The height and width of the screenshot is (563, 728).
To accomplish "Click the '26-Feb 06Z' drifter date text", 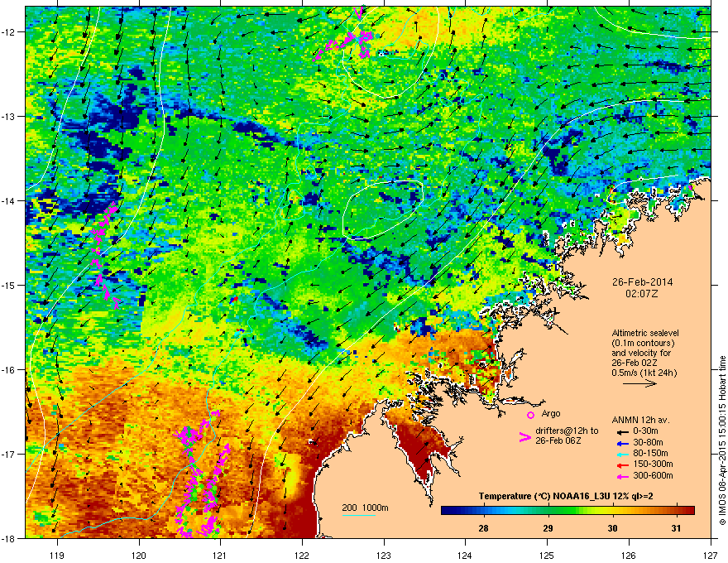I will coord(558,440).
